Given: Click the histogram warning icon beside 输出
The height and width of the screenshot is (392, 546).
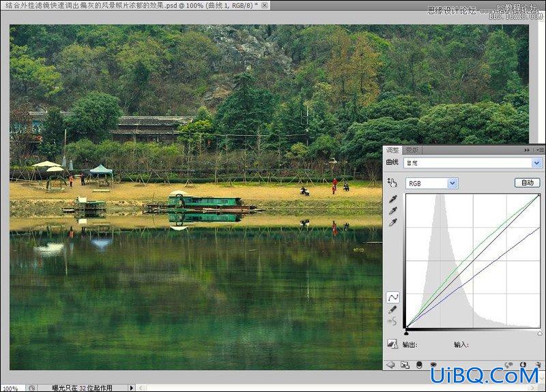Looking at the screenshot, I should (392, 344).
